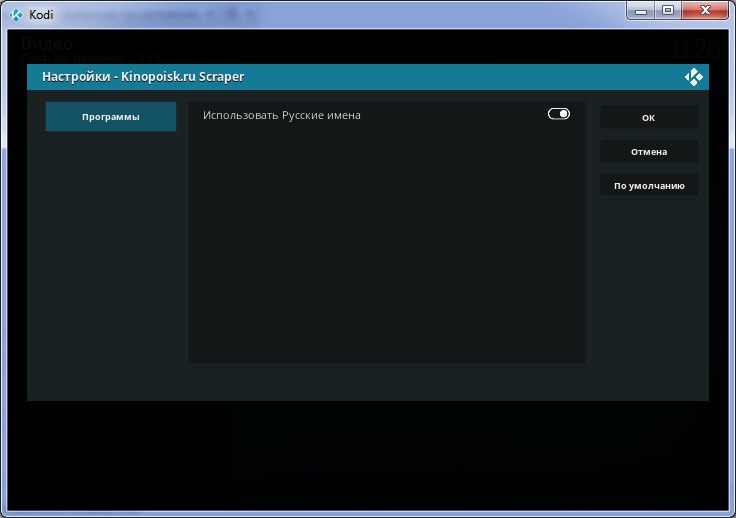
Task: Minimize the Kodi window
Action: click(641, 11)
